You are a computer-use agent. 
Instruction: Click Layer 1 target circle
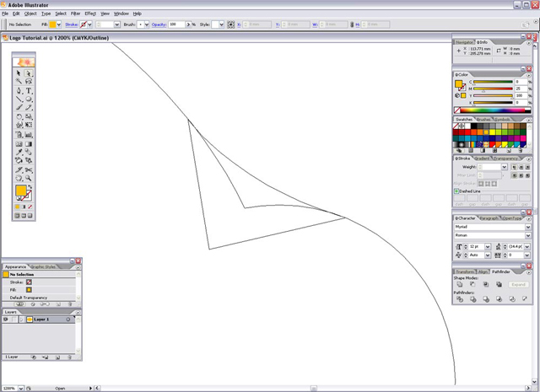coord(68,320)
